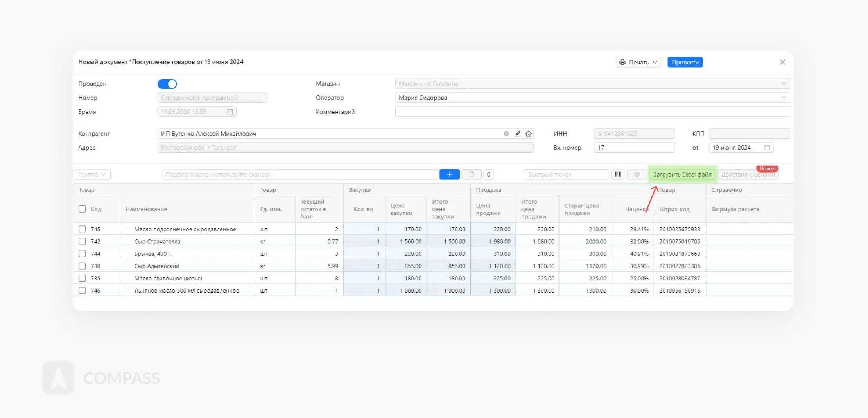Tick the checkbox for Сыр Адыгейский
The height and width of the screenshot is (418, 868).
82,266
